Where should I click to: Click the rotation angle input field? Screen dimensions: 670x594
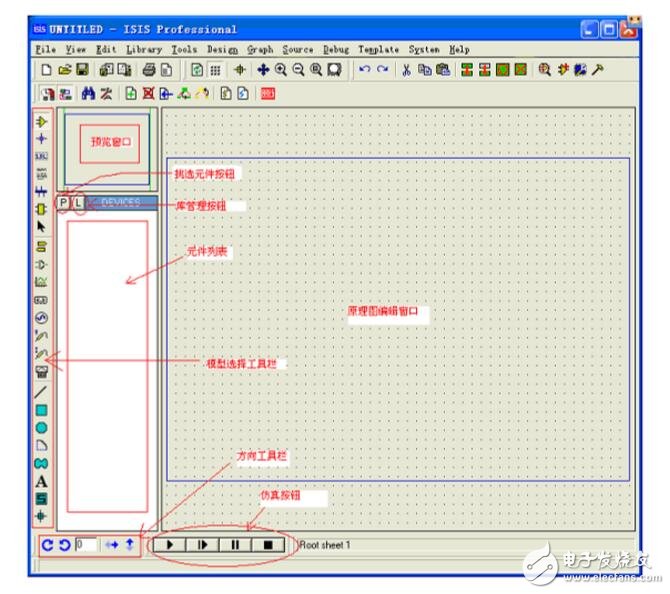tap(85, 545)
